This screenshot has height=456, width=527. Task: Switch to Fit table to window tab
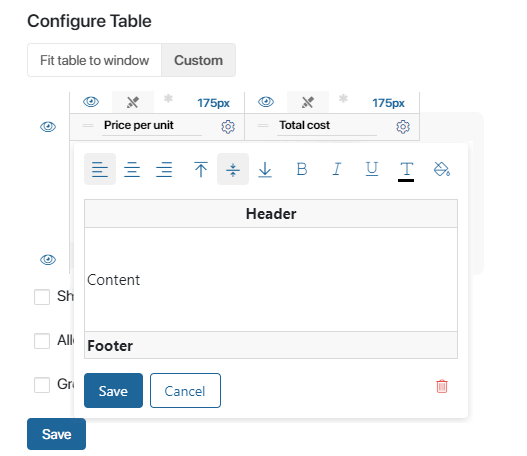(x=94, y=60)
